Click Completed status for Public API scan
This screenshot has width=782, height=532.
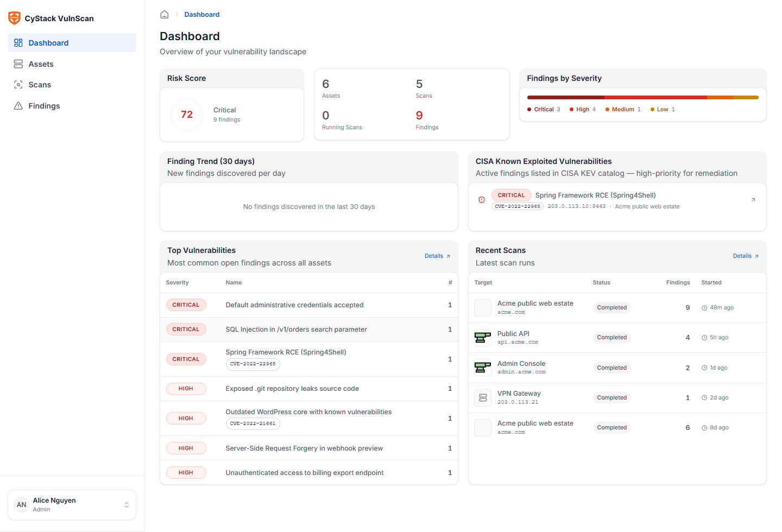click(612, 338)
